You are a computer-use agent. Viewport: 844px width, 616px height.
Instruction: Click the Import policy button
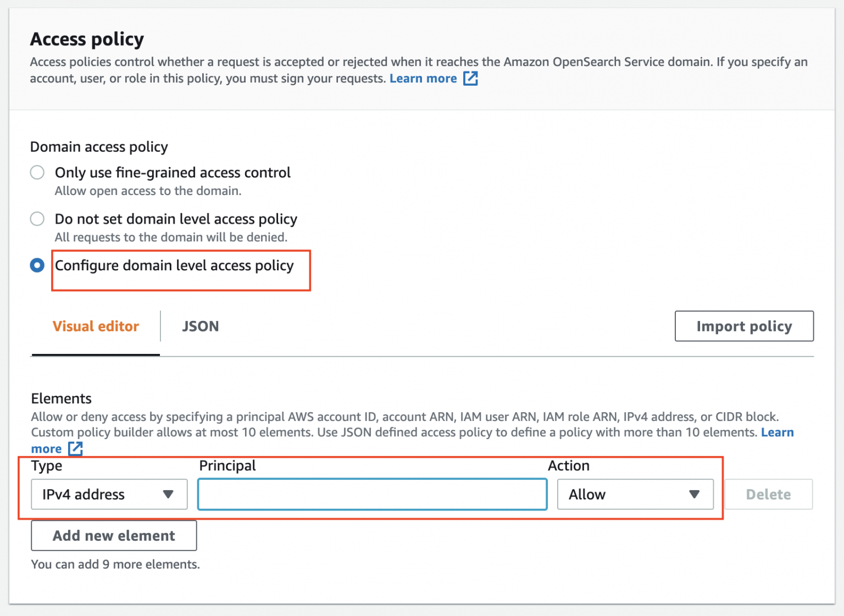pyautogui.click(x=743, y=326)
